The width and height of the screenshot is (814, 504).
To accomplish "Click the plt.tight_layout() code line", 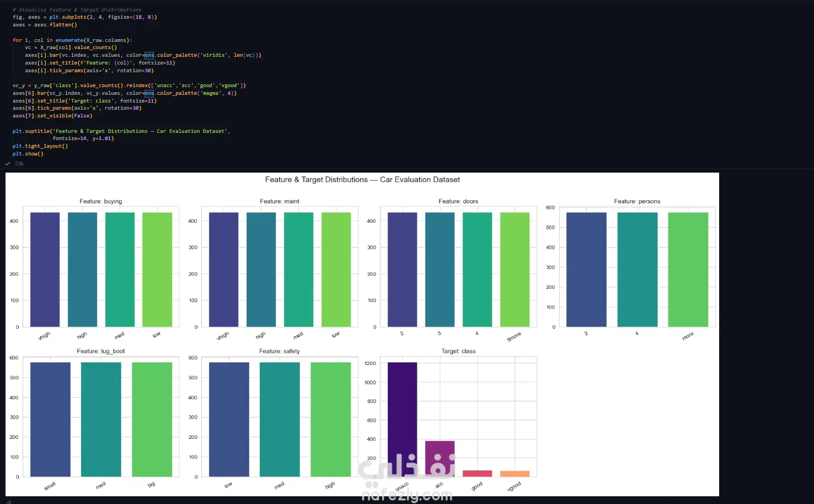I will [x=40, y=146].
